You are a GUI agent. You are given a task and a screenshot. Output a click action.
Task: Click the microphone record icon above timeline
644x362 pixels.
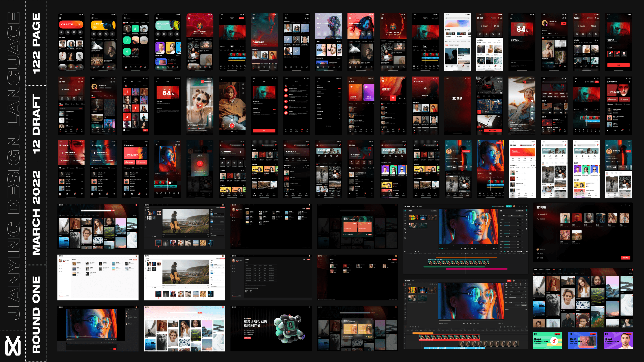coord(501,252)
